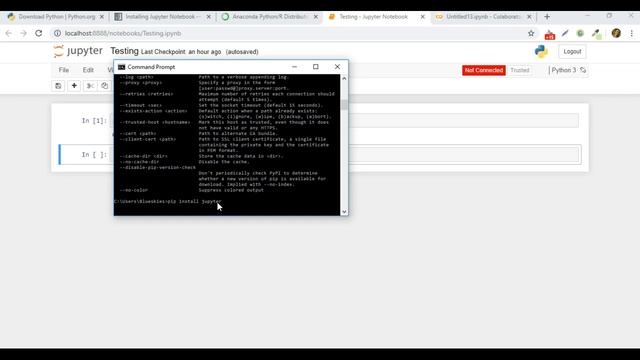This screenshot has width=640, height=360.
Task: Click the address bar URL
Action: pyautogui.click(x=123, y=33)
